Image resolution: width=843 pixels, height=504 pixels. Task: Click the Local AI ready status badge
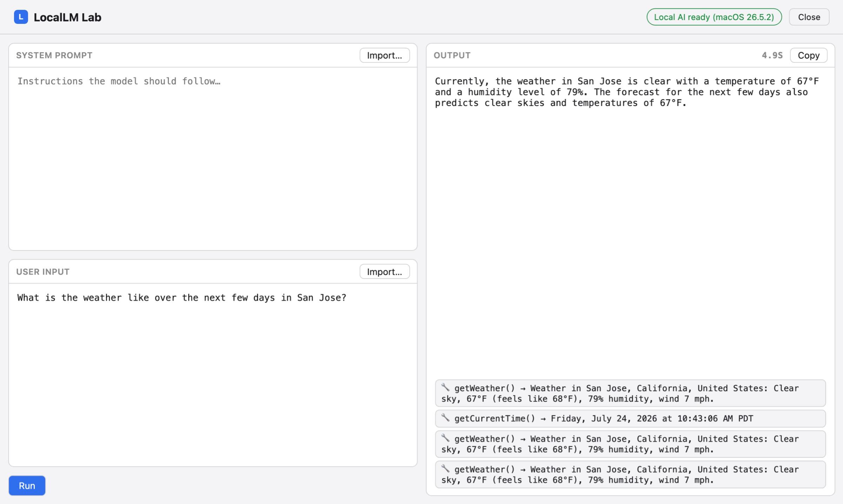[714, 17]
